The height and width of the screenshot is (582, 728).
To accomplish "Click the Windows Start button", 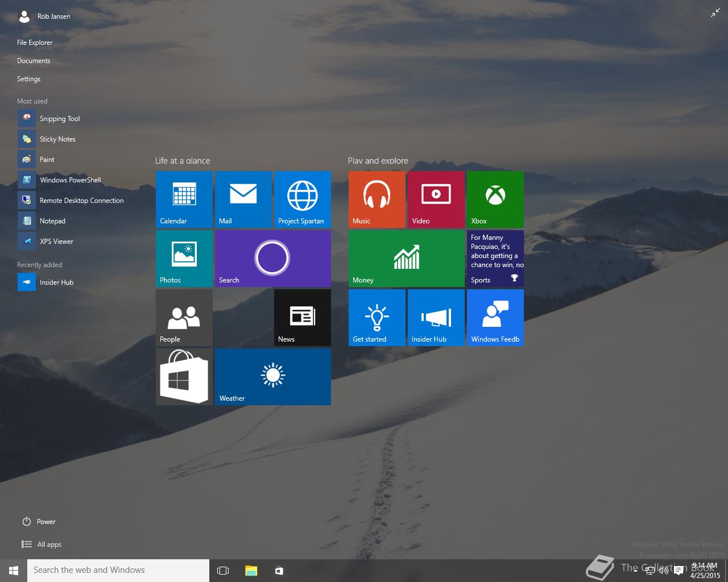I will coord(14,571).
